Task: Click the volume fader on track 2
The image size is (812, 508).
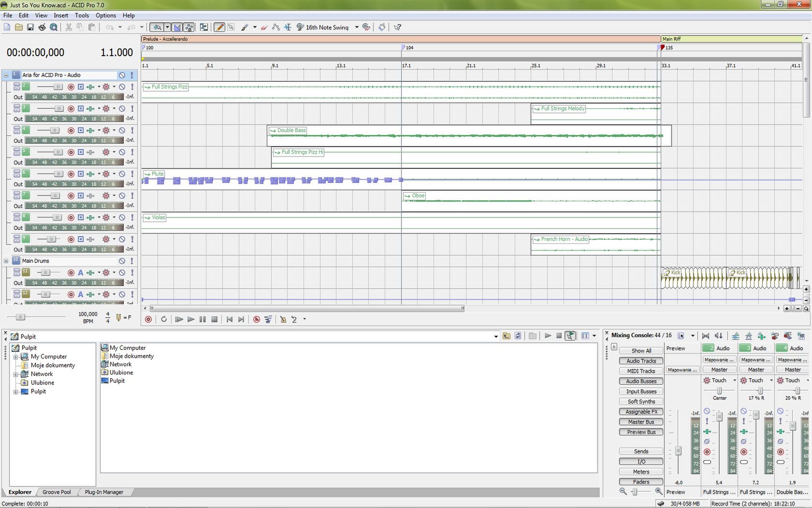Action: (x=58, y=87)
